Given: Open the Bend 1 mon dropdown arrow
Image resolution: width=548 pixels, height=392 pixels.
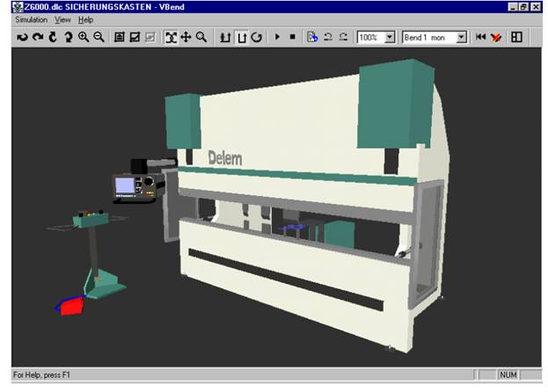Looking at the screenshot, I should point(461,37).
